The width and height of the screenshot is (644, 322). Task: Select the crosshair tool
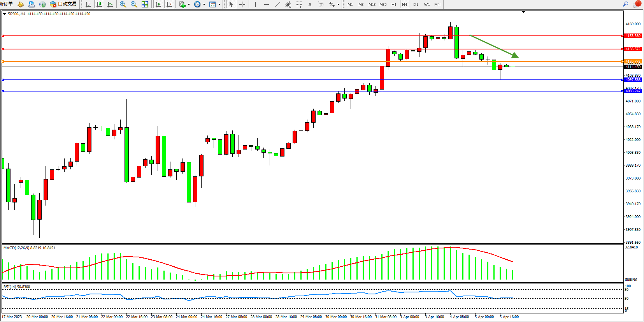click(x=242, y=4)
